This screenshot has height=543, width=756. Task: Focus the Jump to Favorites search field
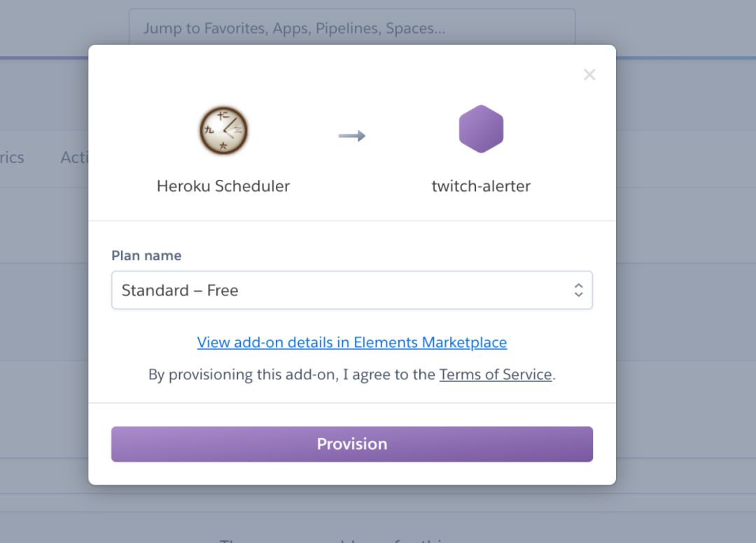click(352, 28)
